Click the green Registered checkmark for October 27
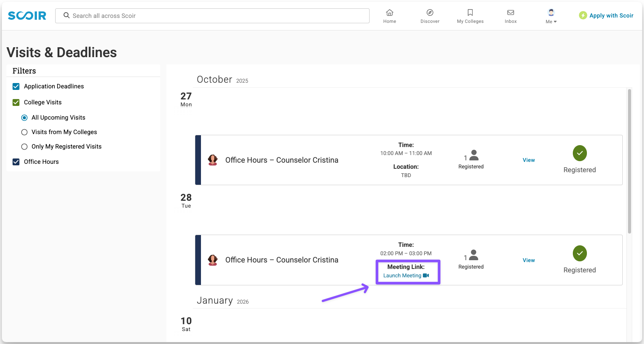644x344 pixels. (x=579, y=153)
